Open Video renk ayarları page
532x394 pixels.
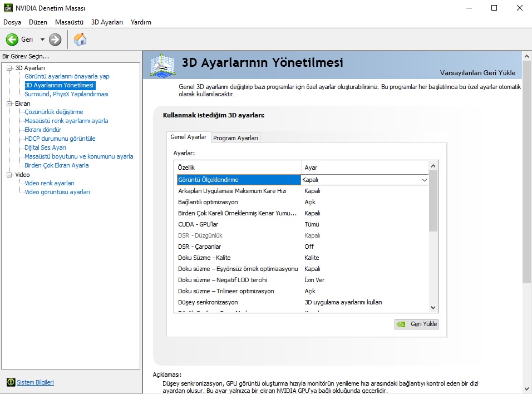click(49, 183)
